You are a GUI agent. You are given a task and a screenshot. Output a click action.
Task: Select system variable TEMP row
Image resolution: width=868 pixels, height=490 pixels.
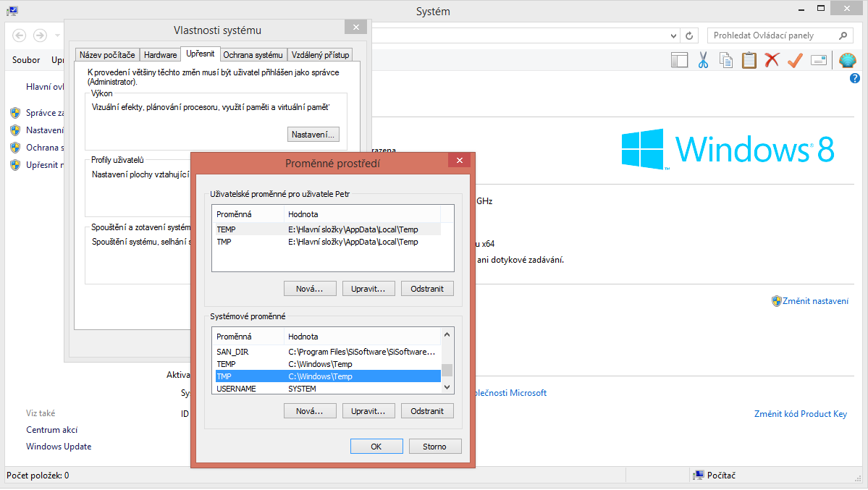click(x=327, y=364)
